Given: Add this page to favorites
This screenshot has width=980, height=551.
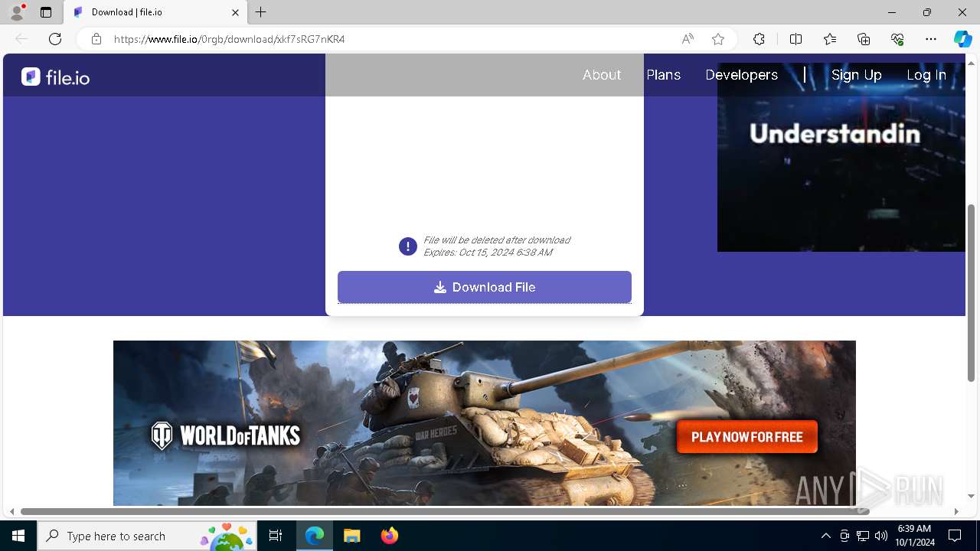Looking at the screenshot, I should 718,39.
